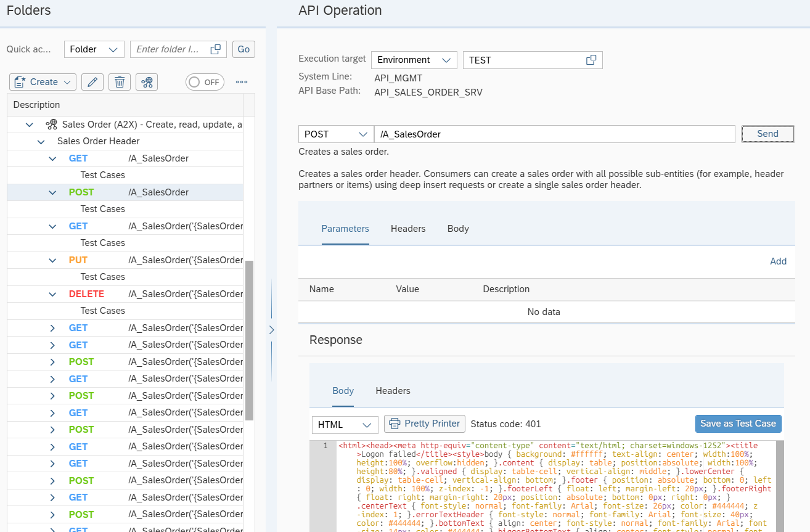This screenshot has height=532, width=810.
Task: Open the HTML format dropdown
Action: click(345, 425)
